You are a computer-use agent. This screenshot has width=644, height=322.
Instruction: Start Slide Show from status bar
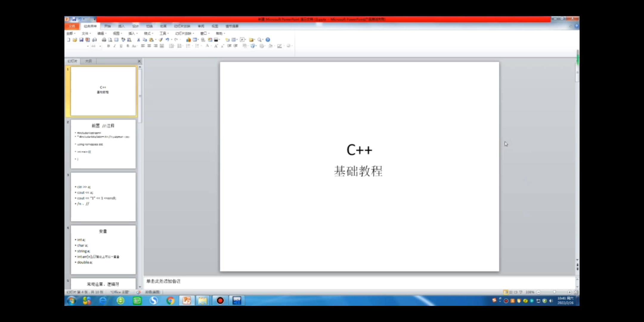point(521,292)
